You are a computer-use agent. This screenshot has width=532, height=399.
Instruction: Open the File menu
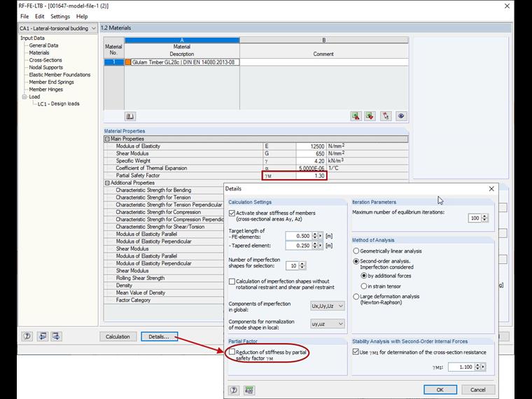[24, 16]
